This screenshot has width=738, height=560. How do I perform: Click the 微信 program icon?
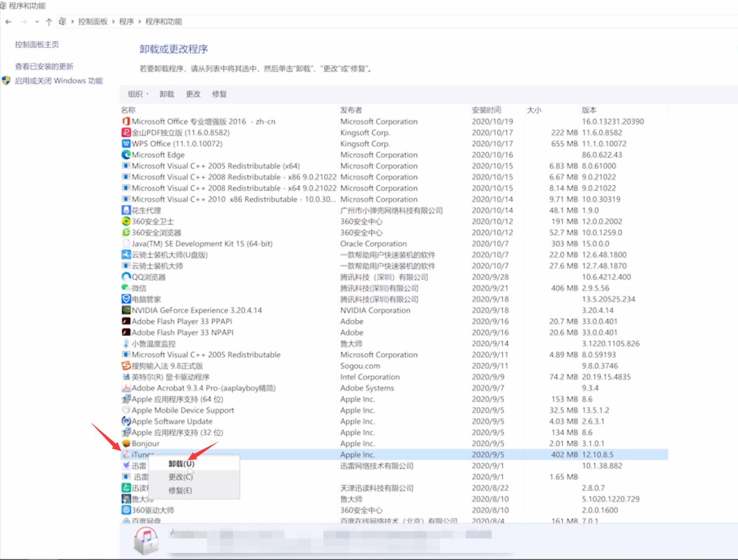click(126, 288)
